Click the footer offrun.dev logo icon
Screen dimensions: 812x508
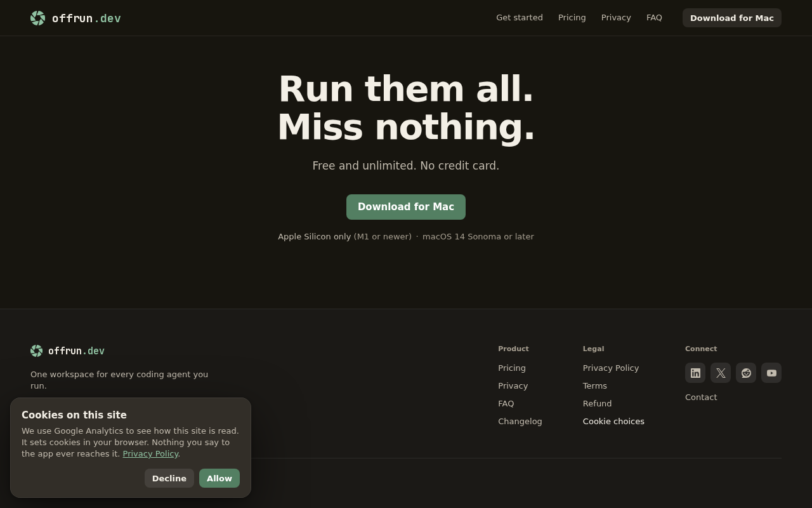pyautogui.click(x=37, y=351)
